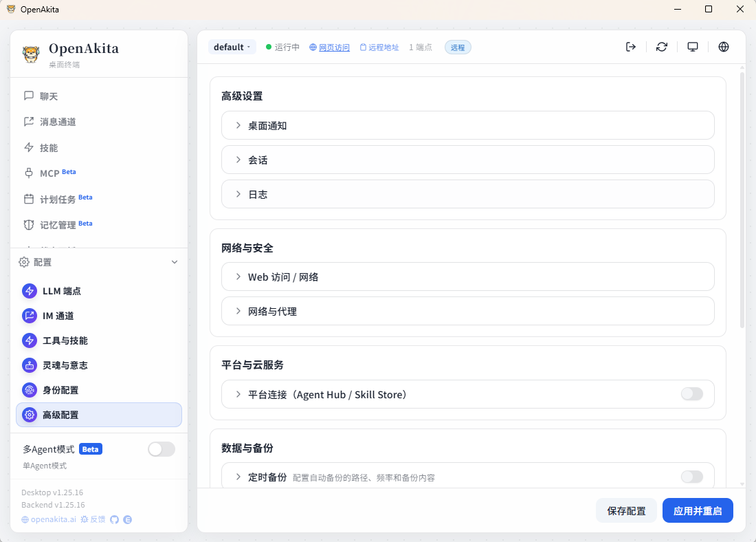Expand the 日志 section
756x542 pixels.
point(467,194)
